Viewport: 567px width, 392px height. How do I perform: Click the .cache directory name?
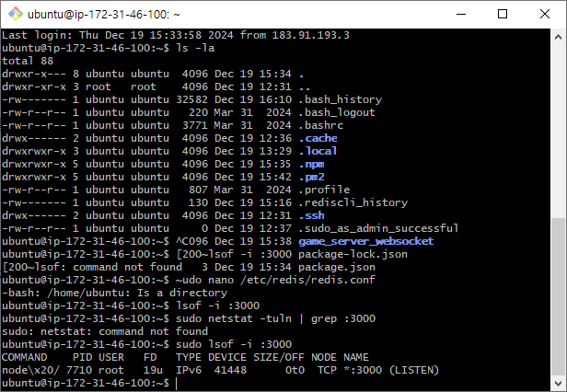pos(318,138)
